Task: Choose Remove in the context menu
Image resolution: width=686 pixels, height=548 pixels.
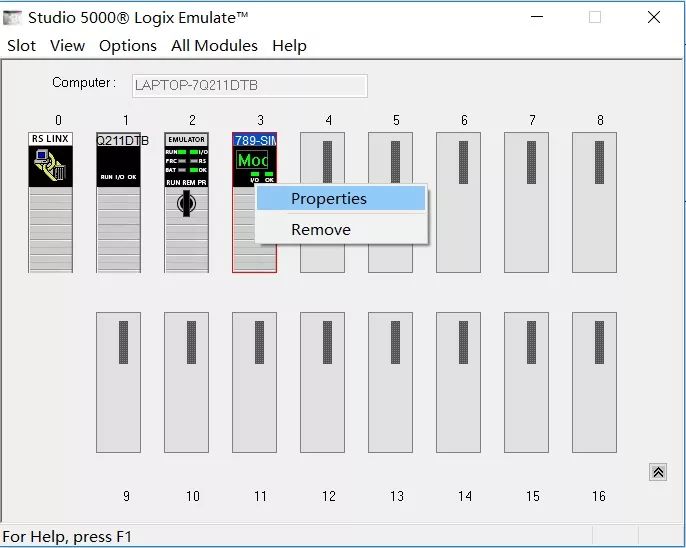Action: (x=341, y=229)
